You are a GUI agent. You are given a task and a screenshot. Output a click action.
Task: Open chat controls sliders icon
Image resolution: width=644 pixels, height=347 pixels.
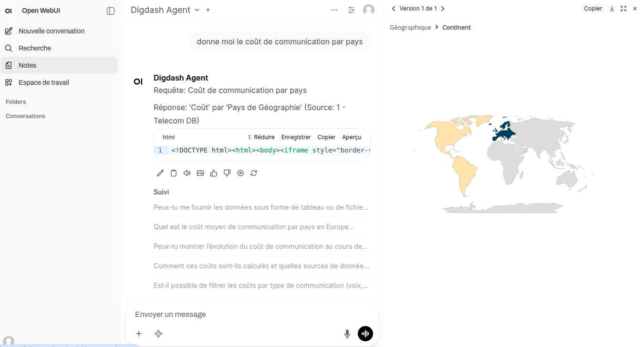(x=352, y=10)
